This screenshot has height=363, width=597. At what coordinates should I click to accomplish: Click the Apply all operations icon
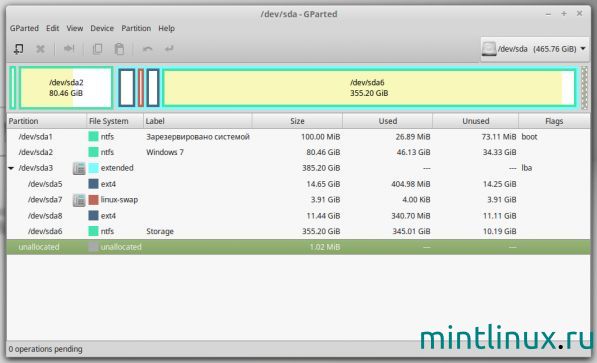tap(169, 48)
